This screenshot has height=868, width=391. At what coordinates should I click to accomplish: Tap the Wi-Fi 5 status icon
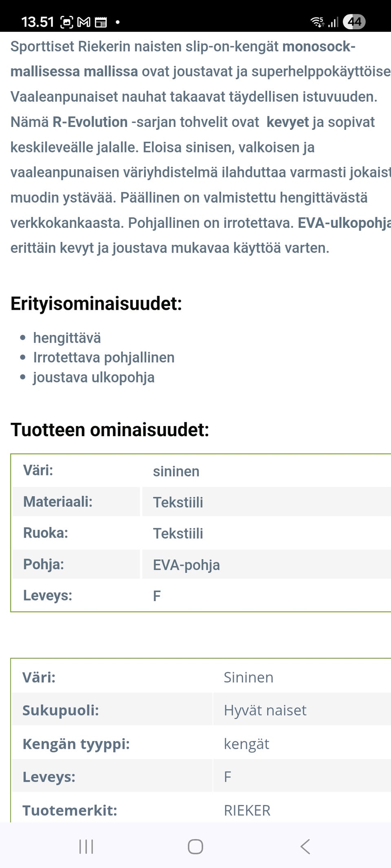[317, 21]
